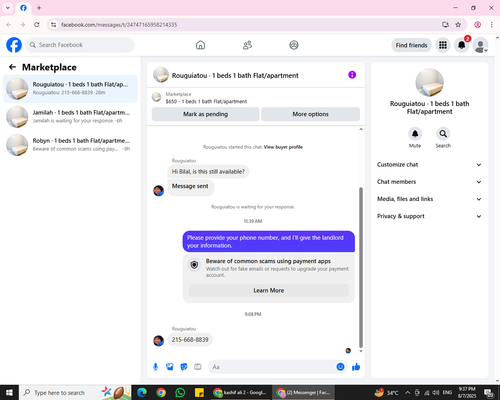This screenshot has height=400, width=500.
Task: Open Microsoft Edge from the taskbar
Action: (x=142, y=393)
